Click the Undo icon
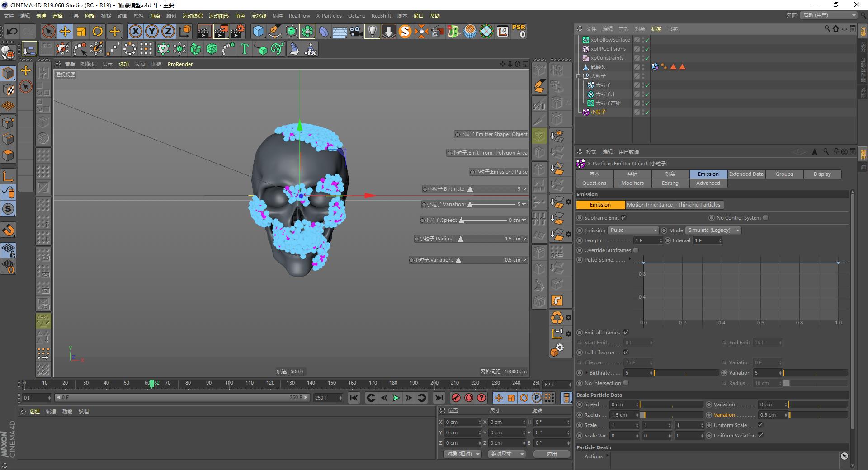The width and height of the screenshot is (868, 470). (x=11, y=31)
